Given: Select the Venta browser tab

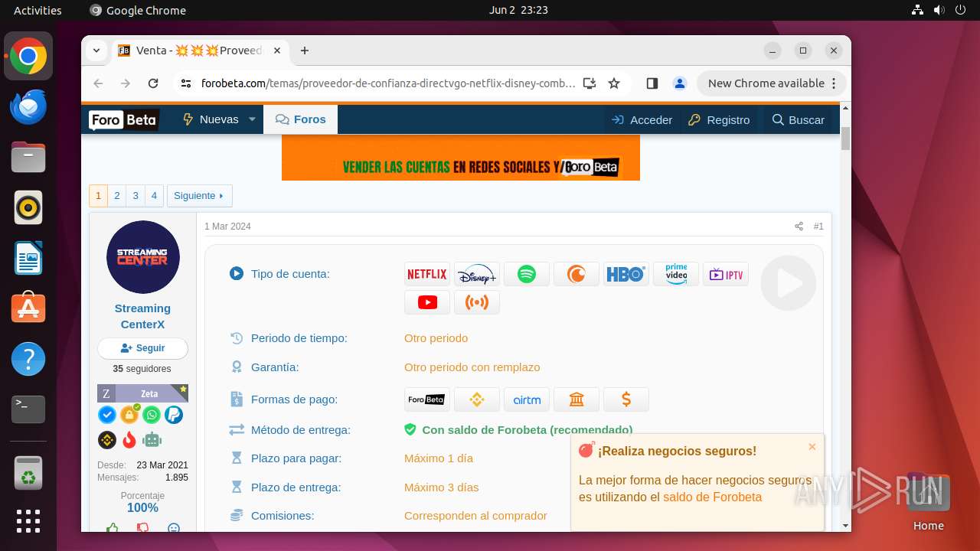Looking at the screenshot, I should [201, 51].
